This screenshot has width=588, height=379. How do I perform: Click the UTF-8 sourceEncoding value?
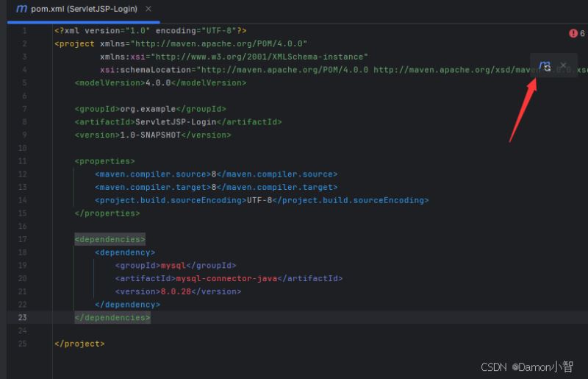click(259, 200)
